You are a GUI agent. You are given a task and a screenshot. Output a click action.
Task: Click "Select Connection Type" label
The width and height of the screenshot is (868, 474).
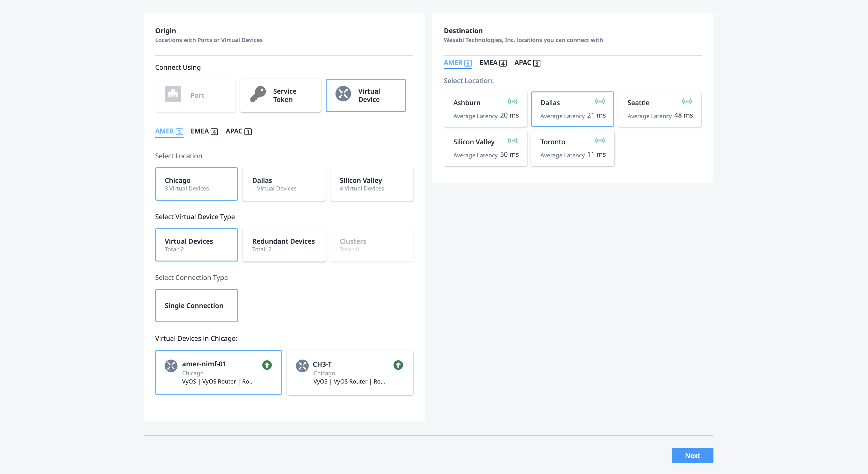coord(192,278)
